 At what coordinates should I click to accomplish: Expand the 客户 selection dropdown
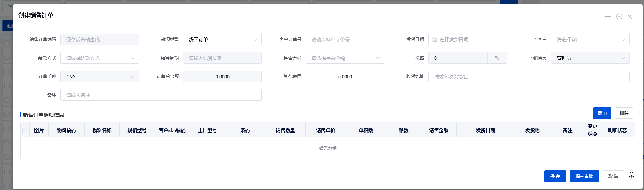click(x=590, y=40)
